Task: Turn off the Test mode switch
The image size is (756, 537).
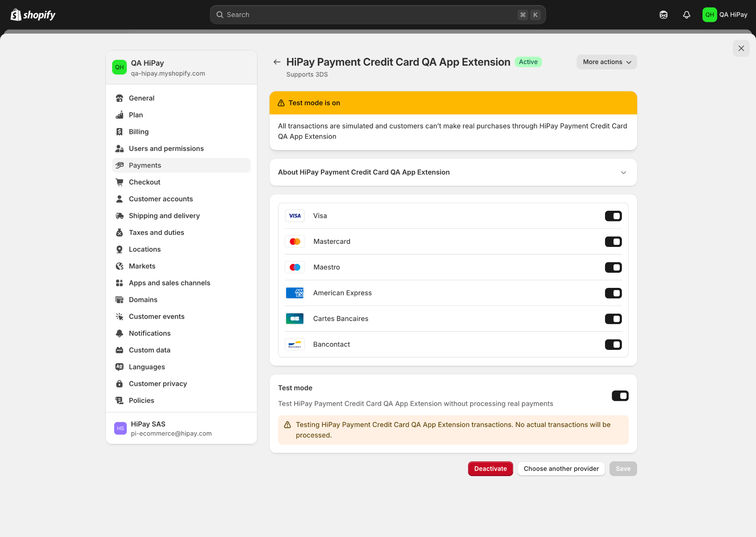Action: (x=620, y=396)
